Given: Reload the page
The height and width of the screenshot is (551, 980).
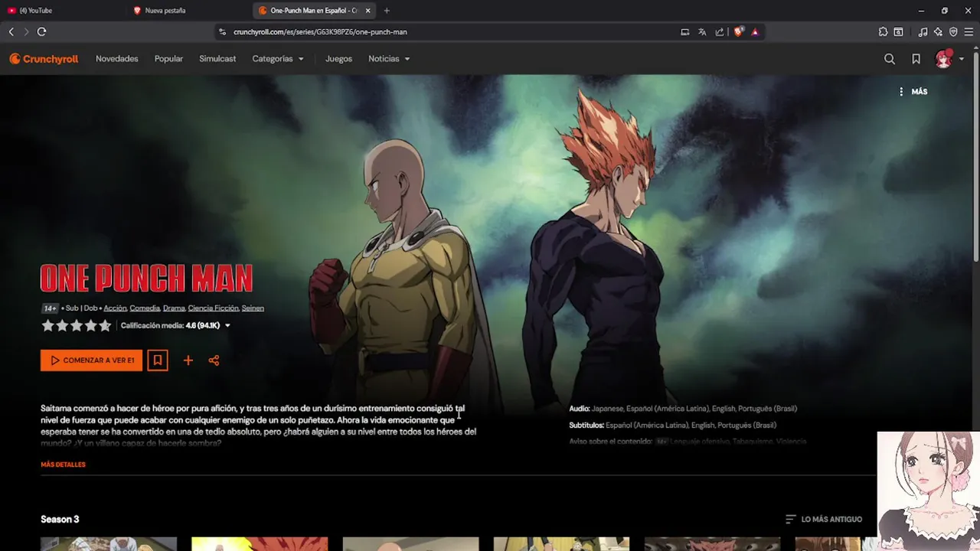Looking at the screenshot, I should pos(41,31).
